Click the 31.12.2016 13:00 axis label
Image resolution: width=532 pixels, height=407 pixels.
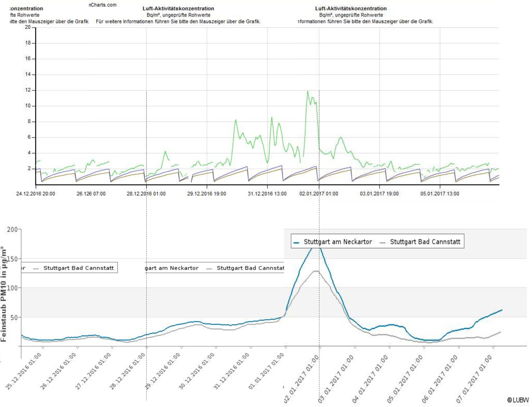[267, 194]
